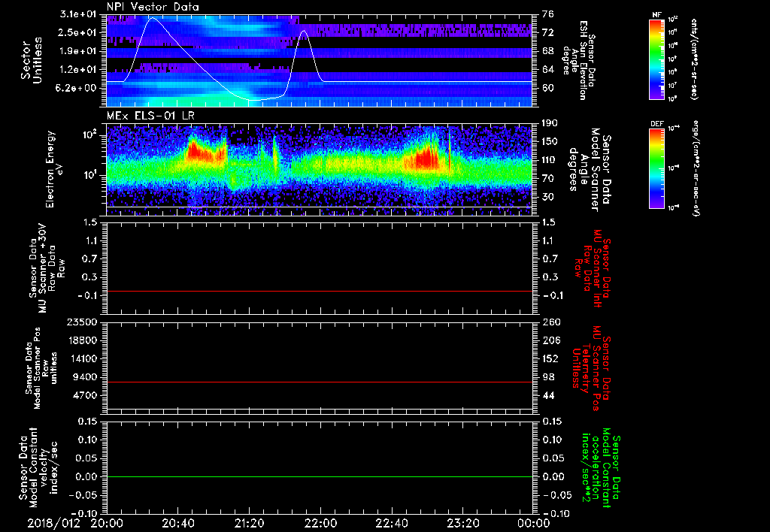Click the tallest peak of the white elevation curve
770x532 pixels.
pyautogui.click(x=153, y=18)
